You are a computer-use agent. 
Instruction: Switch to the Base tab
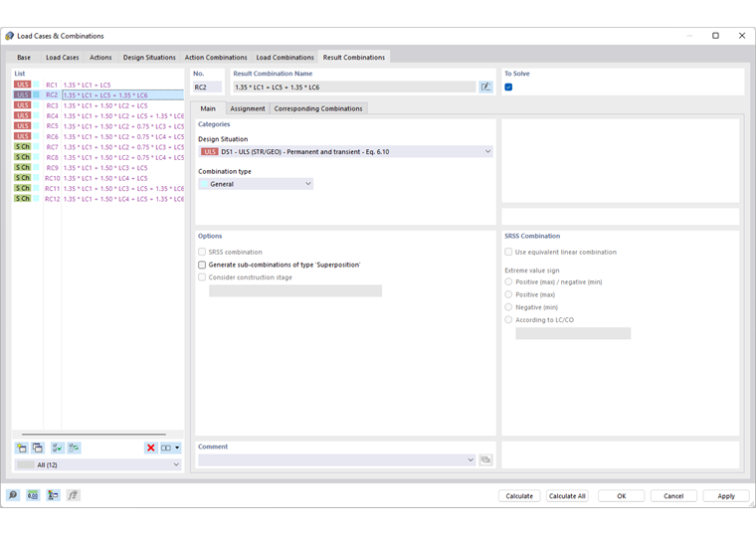pyautogui.click(x=24, y=57)
